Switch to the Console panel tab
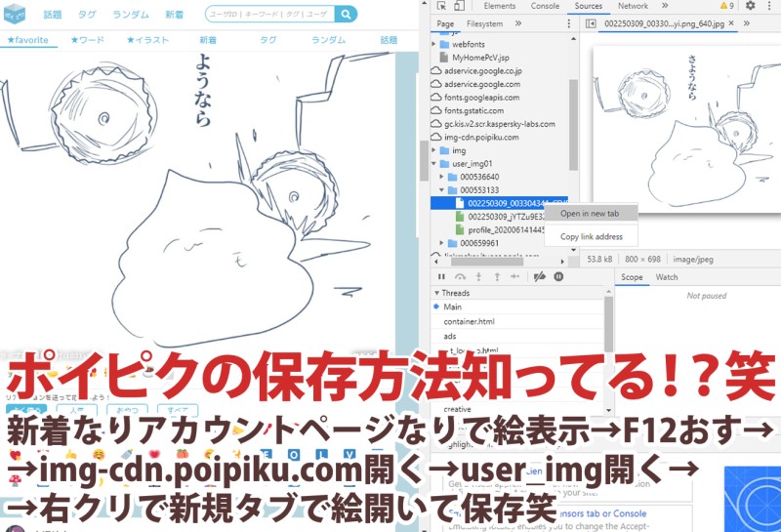The image size is (781, 532). [545, 6]
